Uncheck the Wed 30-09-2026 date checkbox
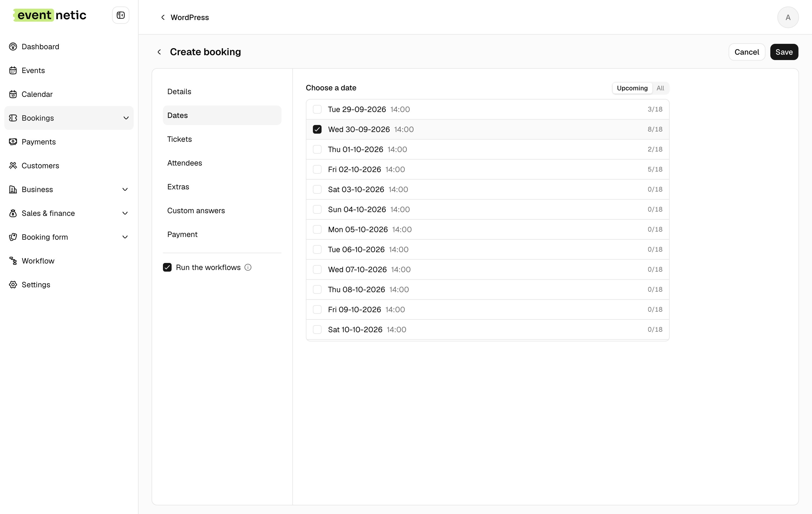 [317, 129]
